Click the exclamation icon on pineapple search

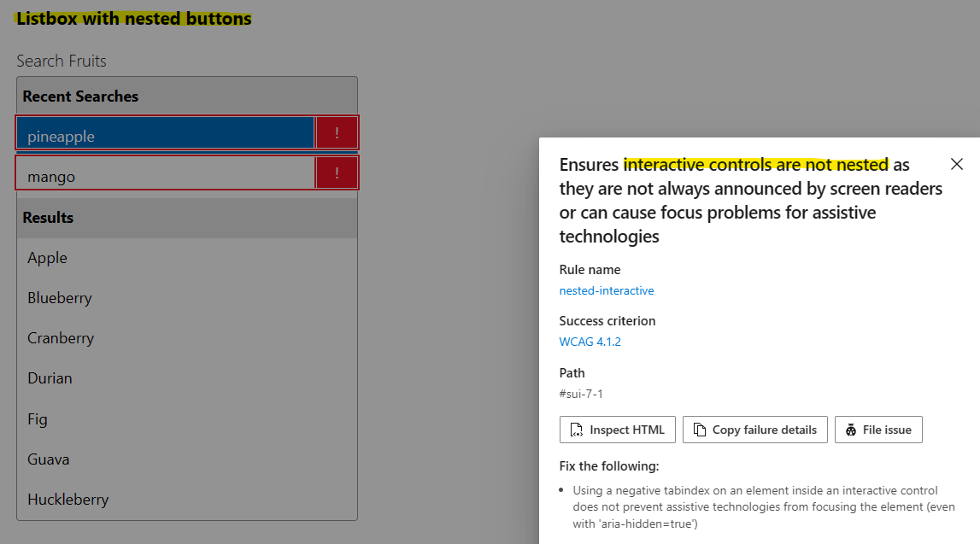click(337, 133)
